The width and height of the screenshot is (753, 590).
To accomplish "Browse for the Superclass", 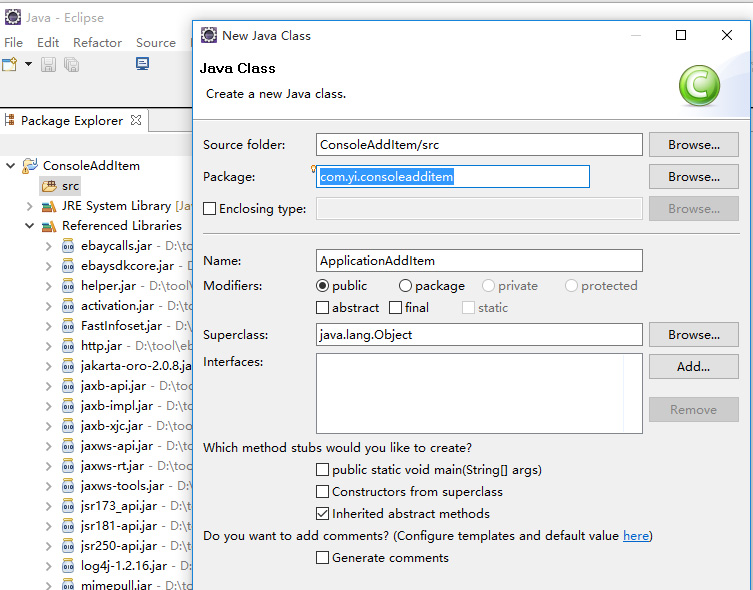I will coord(693,335).
